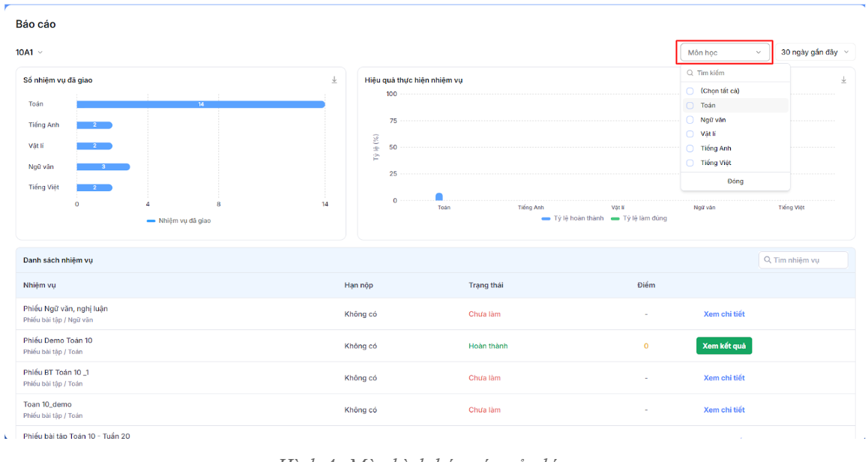Toggle the Tỷ lệ làm đúng legend marker
Image resolution: width=868 pixels, height=462 pixels.
click(615, 218)
